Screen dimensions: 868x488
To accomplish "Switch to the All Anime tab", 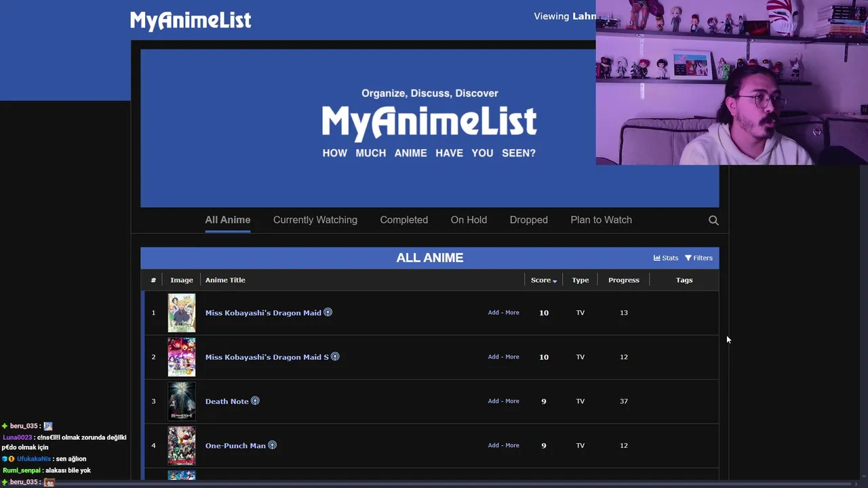I will pyautogui.click(x=228, y=220).
